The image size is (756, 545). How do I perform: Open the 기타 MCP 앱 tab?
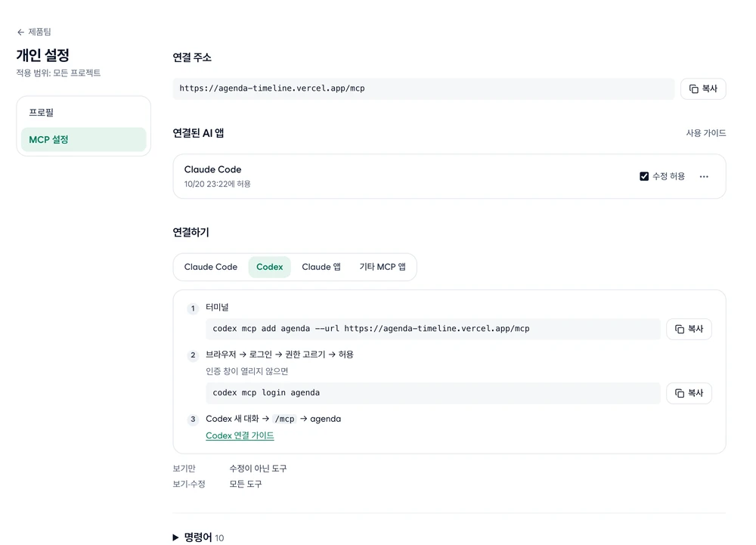[x=383, y=267]
